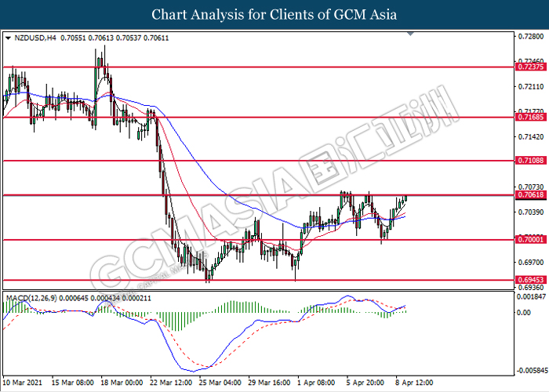Click the 0.70390 price scale value

(531, 212)
